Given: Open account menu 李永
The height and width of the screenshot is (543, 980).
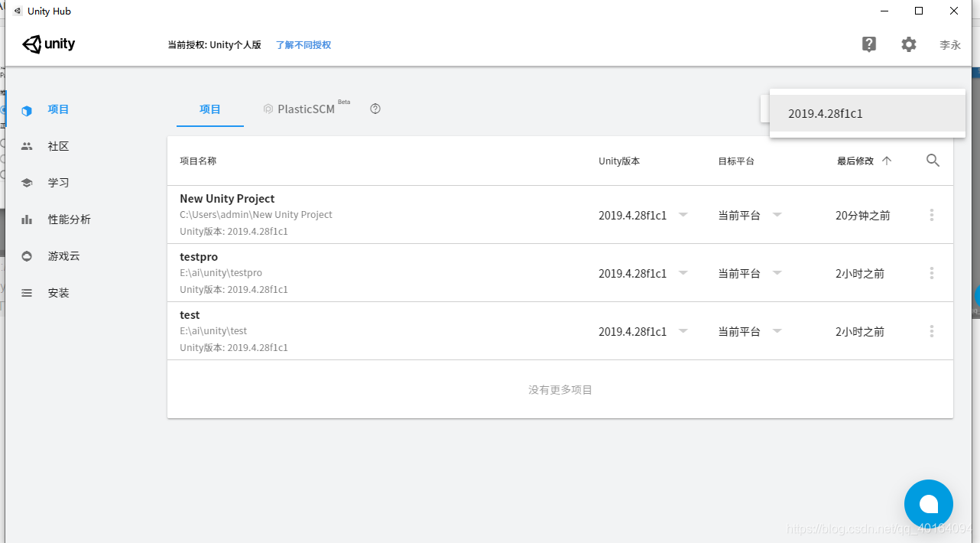Looking at the screenshot, I should click(x=950, y=45).
